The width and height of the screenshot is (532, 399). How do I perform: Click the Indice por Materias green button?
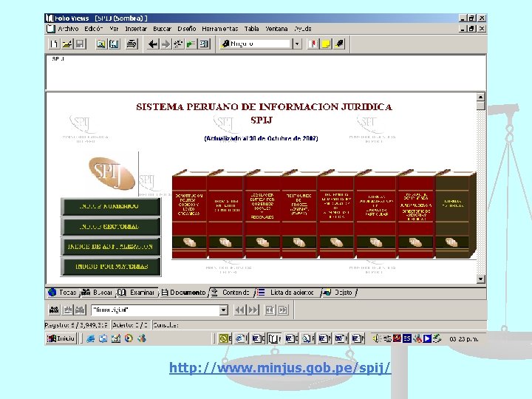111,267
